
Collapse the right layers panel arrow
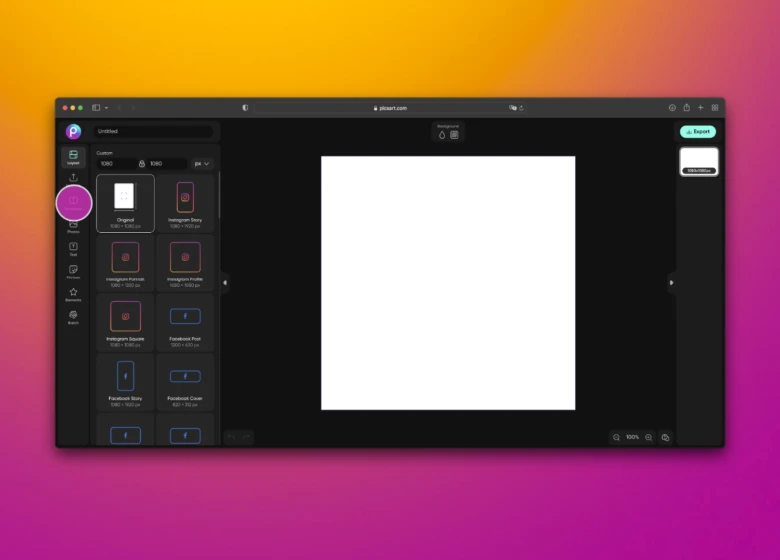coord(671,283)
